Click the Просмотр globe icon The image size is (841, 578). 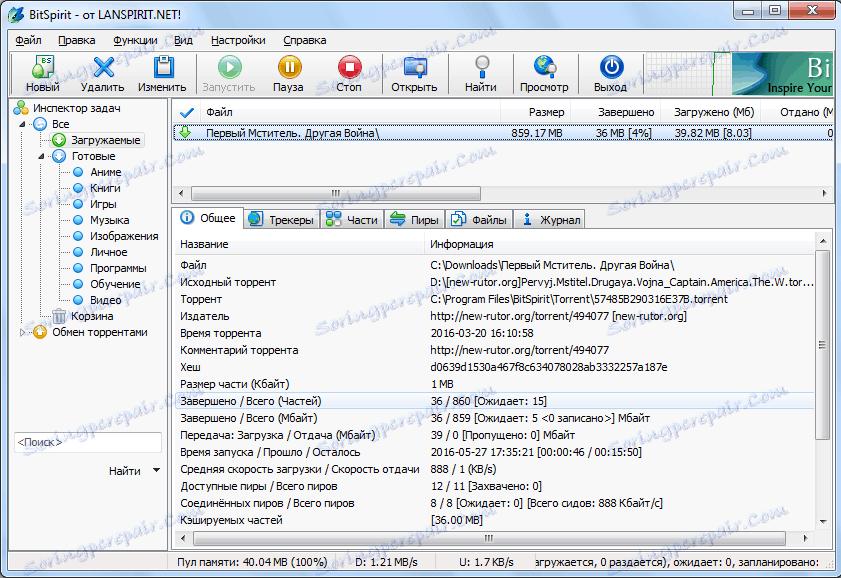pos(545,68)
